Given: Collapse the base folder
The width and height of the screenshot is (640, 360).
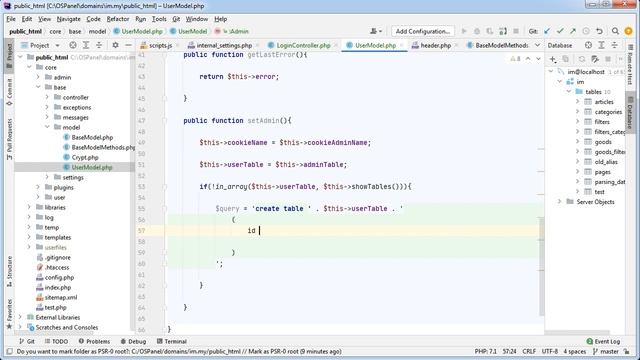Looking at the screenshot, I should pyautogui.click(x=38, y=87).
